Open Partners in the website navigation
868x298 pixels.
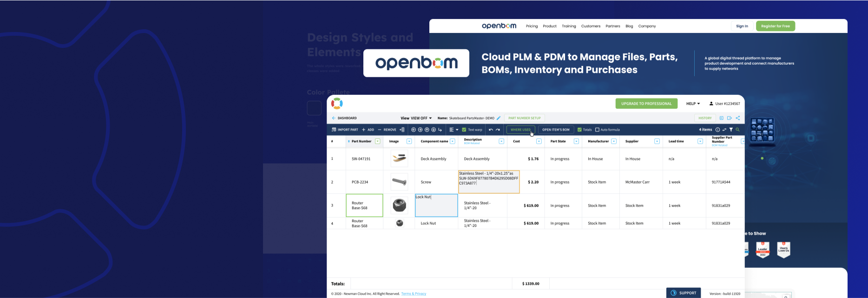tap(613, 26)
